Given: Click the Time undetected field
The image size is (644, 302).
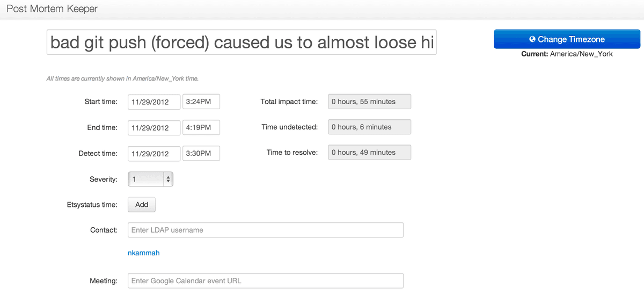Looking at the screenshot, I should coord(369,127).
